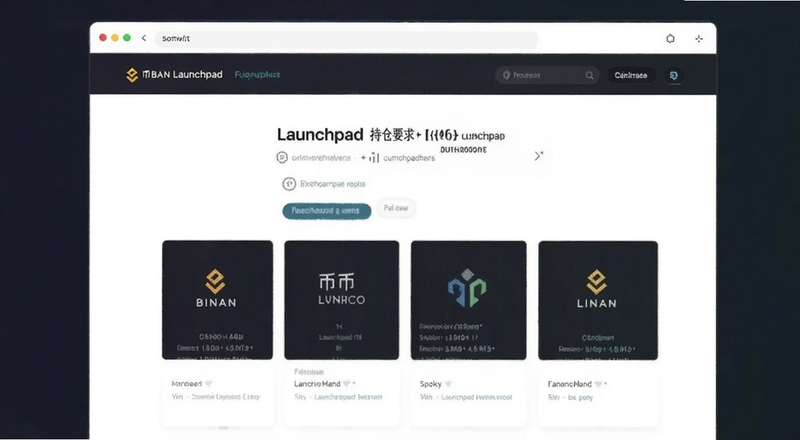Click the arrow icon right of heading
This screenshot has width=800, height=440.
click(x=538, y=156)
